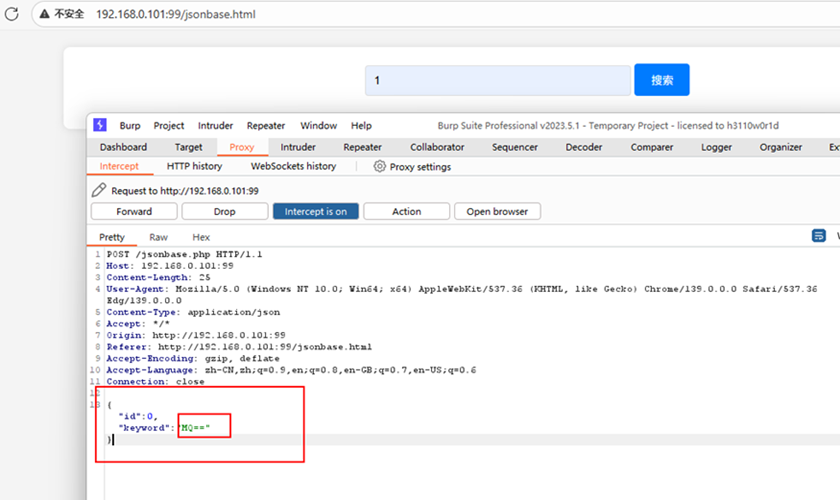Click the Content-Type application/json line
The image size is (840, 500).
(193, 312)
